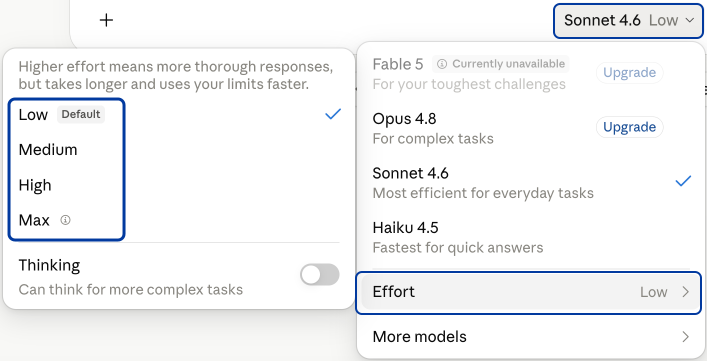Toggle the Thinking switch on
This screenshot has height=361, width=707.
click(x=320, y=274)
